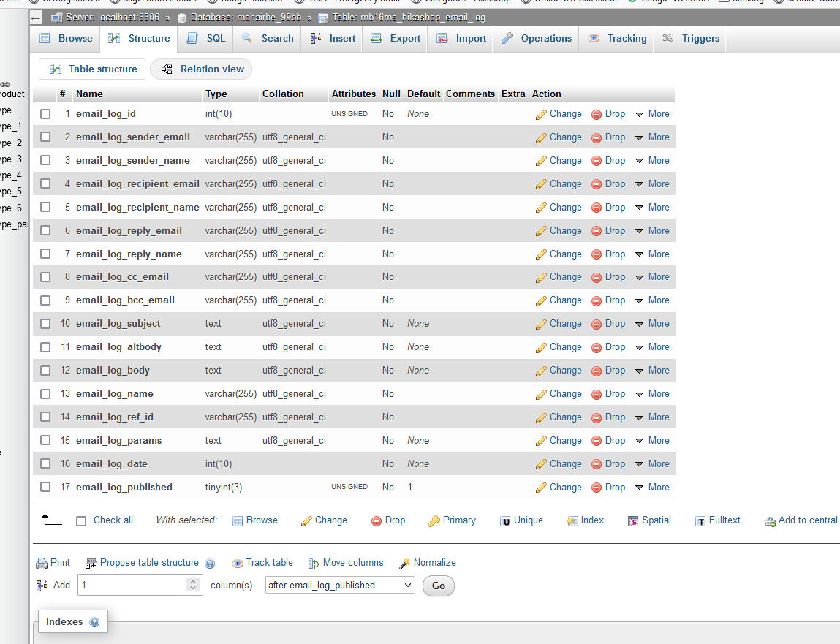Open the More menu for email_log_published

click(x=652, y=487)
